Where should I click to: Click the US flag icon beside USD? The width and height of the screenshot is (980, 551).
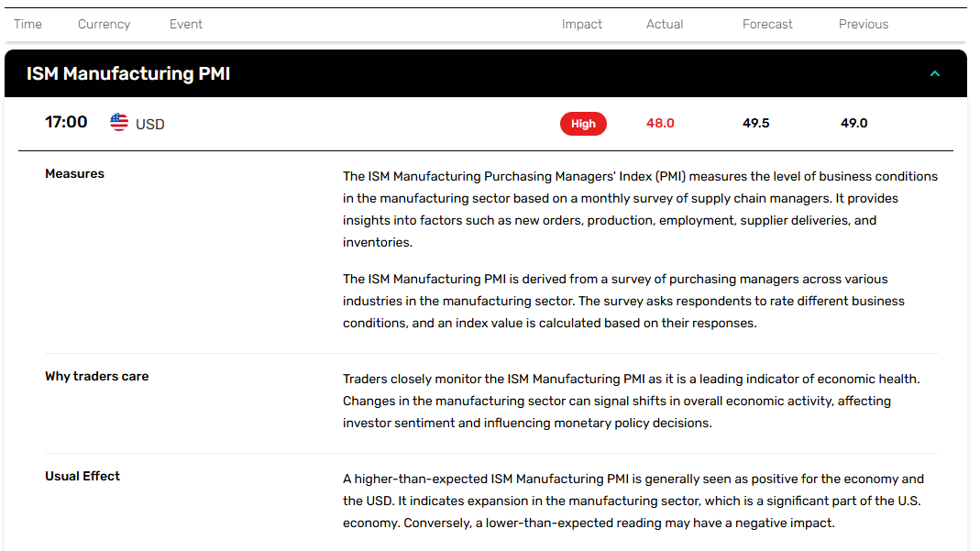119,122
